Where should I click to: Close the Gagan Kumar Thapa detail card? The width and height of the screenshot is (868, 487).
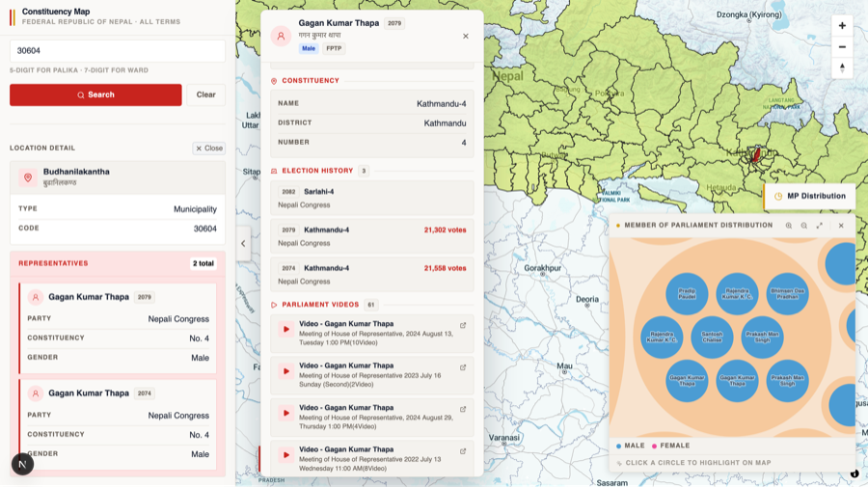[x=466, y=37]
